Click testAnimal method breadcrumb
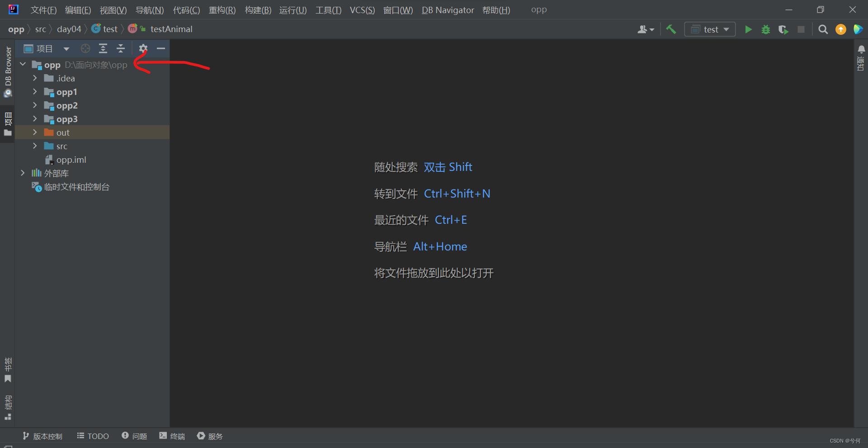 (160, 29)
